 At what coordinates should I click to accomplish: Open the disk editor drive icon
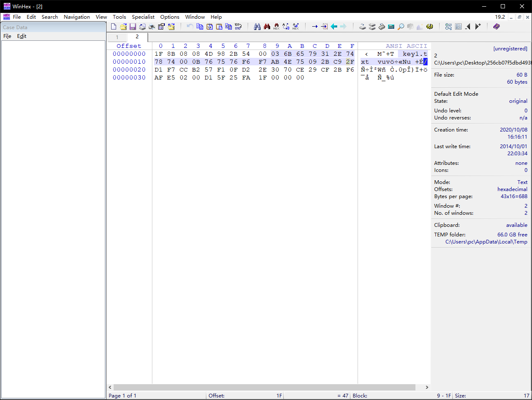click(362, 26)
